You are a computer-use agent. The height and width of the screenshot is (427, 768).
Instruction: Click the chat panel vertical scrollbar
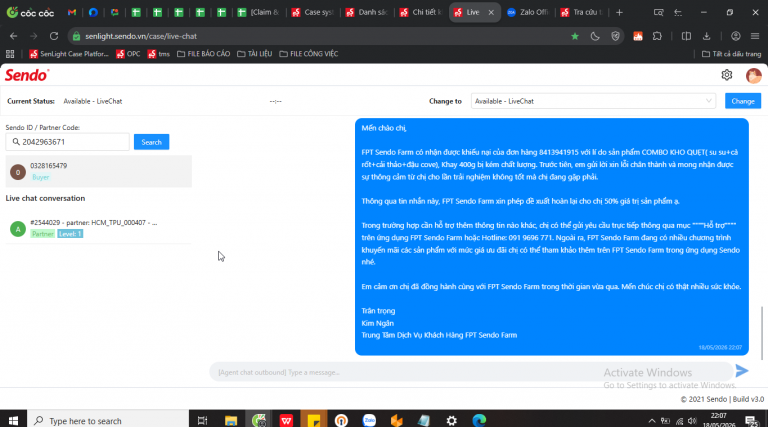[x=762, y=333]
